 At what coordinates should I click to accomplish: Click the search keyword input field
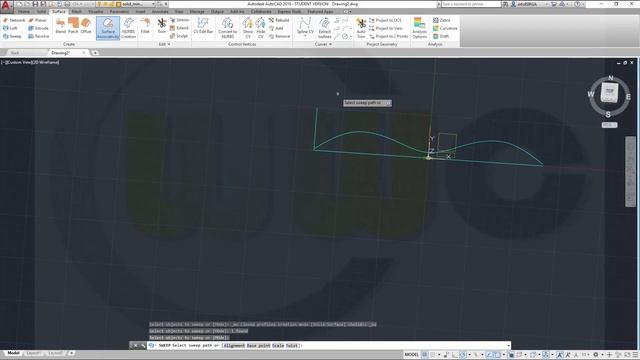pyautogui.click(x=471, y=4)
